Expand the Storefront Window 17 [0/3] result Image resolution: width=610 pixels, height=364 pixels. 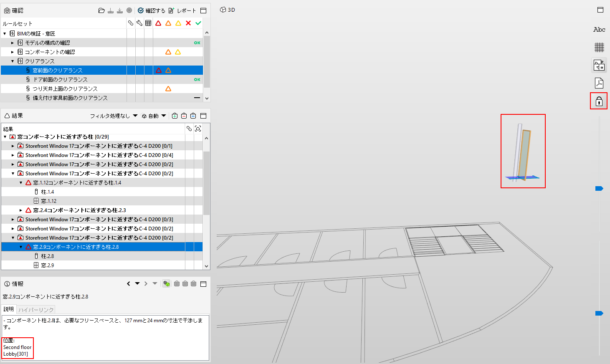point(13,220)
